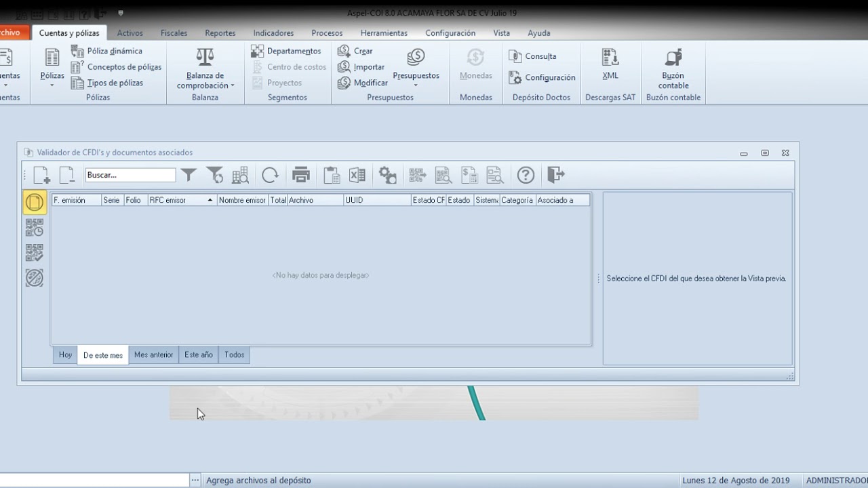Open the Indicadores ribbon tab
Screen dimensions: 868x488
tap(273, 33)
